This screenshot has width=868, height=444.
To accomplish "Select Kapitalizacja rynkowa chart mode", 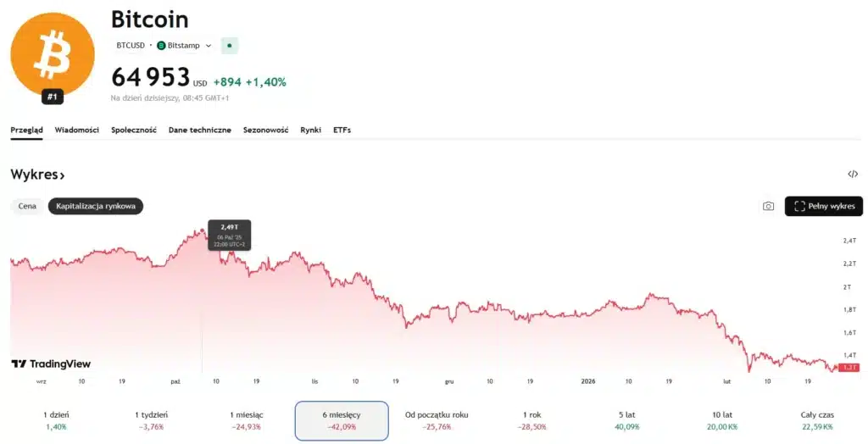I will pos(96,206).
